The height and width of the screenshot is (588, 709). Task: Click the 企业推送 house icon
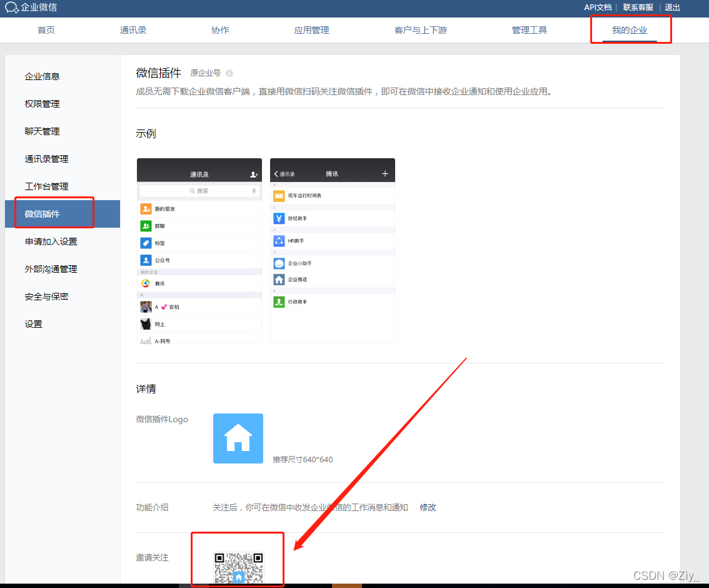click(279, 280)
